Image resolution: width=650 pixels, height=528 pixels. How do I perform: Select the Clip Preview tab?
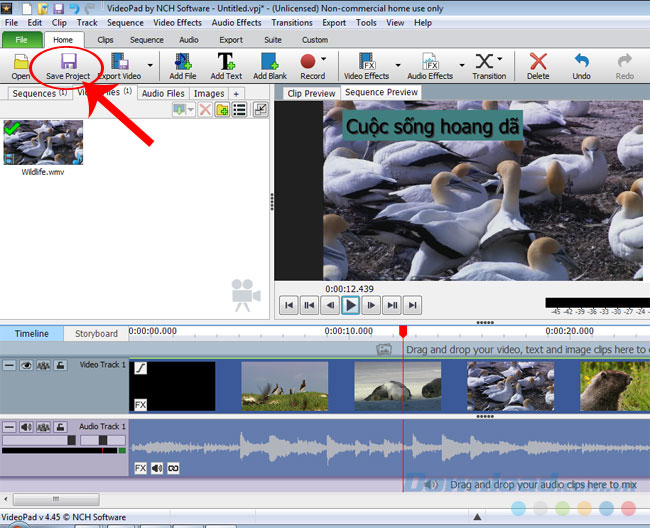(x=311, y=93)
